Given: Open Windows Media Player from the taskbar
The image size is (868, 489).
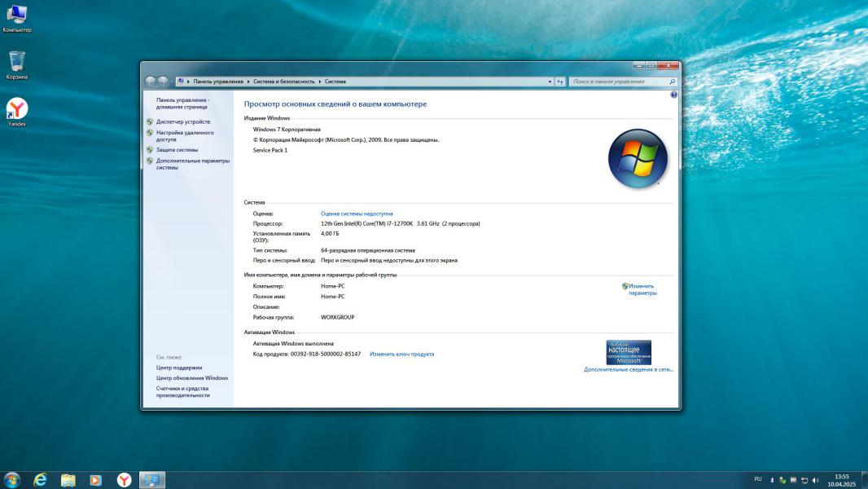Looking at the screenshot, I should 96,479.
